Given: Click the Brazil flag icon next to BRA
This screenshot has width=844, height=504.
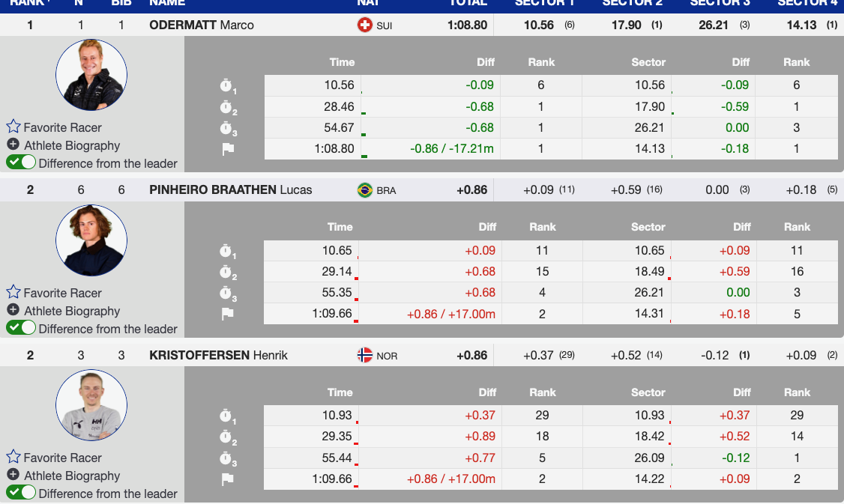Looking at the screenshot, I should coord(365,190).
